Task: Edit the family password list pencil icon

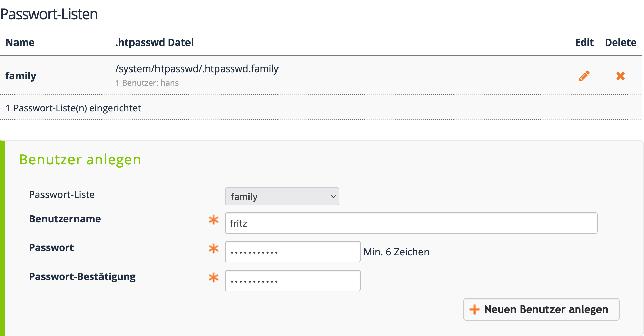Action: (x=584, y=76)
